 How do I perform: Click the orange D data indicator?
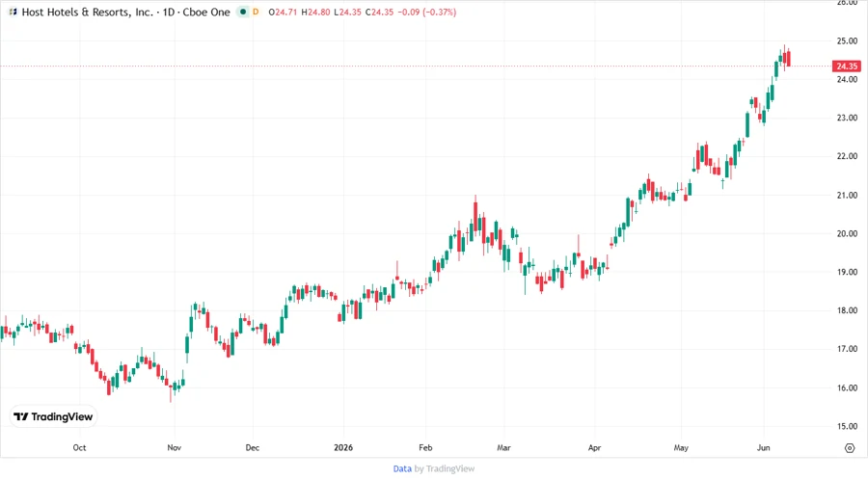pos(256,12)
